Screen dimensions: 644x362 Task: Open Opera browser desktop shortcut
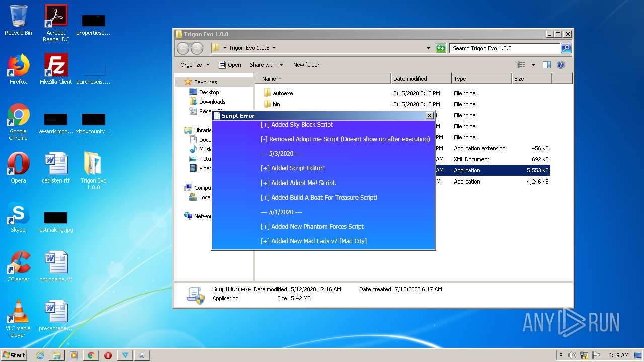coord(18,168)
